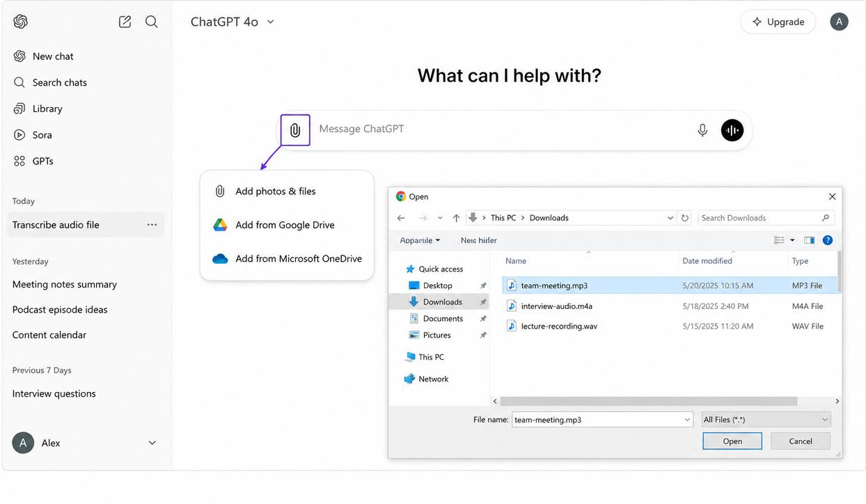The height and width of the screenshot is (504, 866).
Task: Go up one folder level arrow
Action: point(456,218)
